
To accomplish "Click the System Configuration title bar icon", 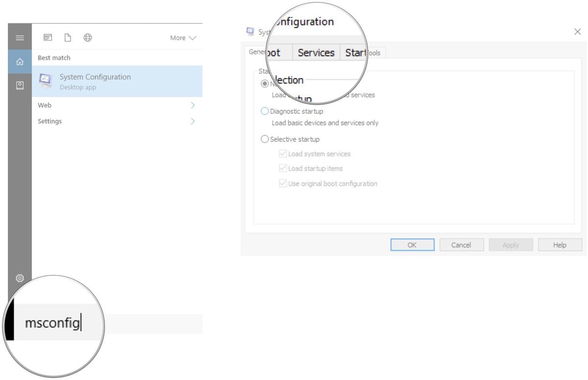I will [250, 31].
